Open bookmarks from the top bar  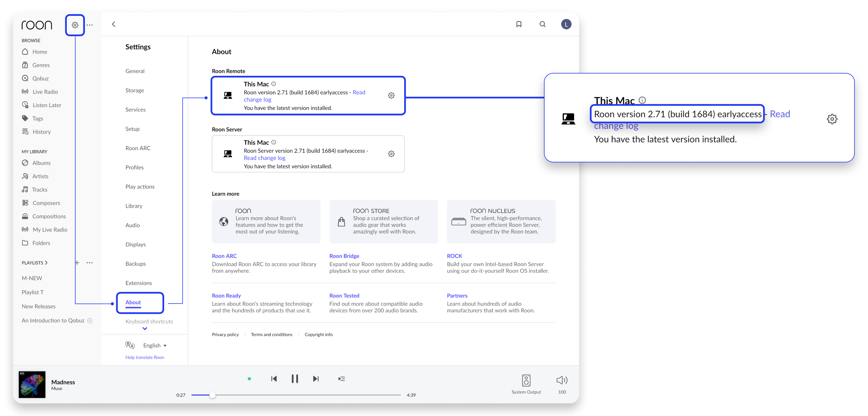coord(519,24)
